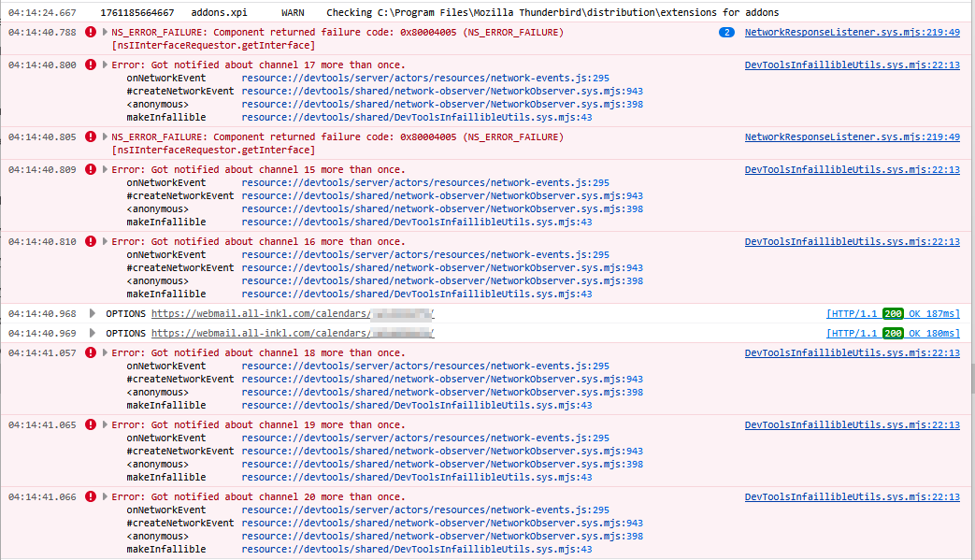Click the error icon for channel 17 message
Image resolution: width=975 pixels, height=560 pixels.
91,65
